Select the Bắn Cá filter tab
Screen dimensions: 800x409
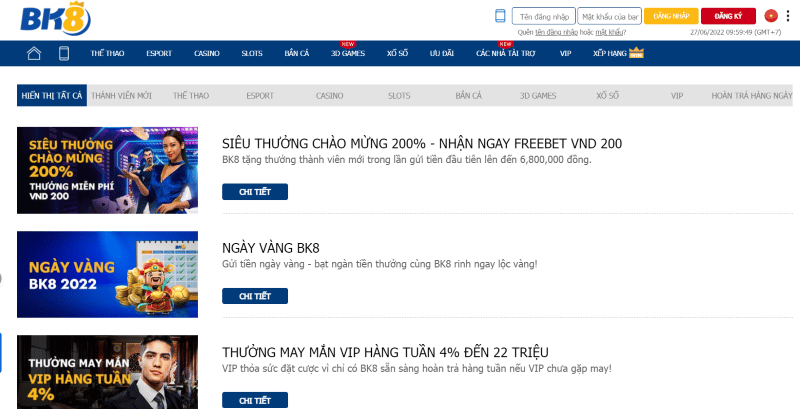pyautogui.click(x=468, y=95)
